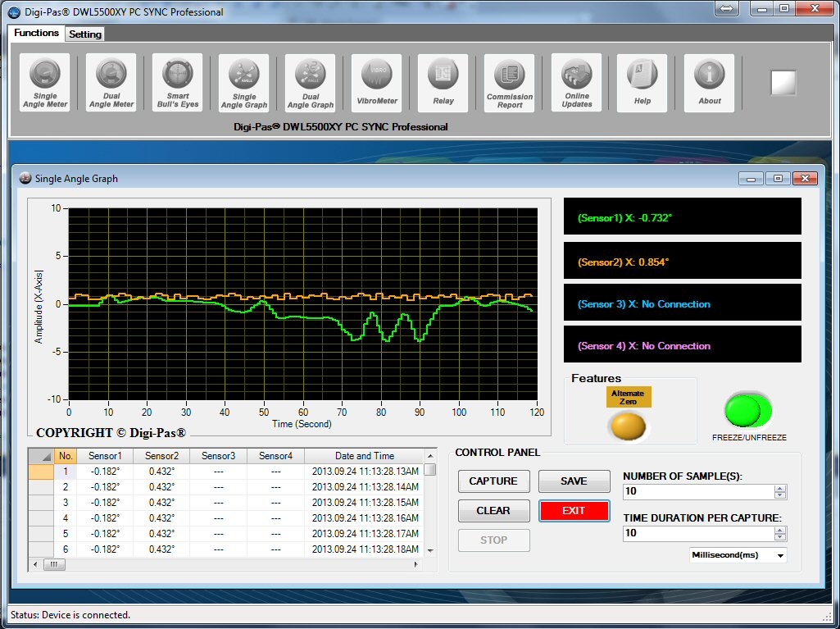This screenshot has width=840, height=629.
Task: Click the STOP button
Action: click(493, 540)
